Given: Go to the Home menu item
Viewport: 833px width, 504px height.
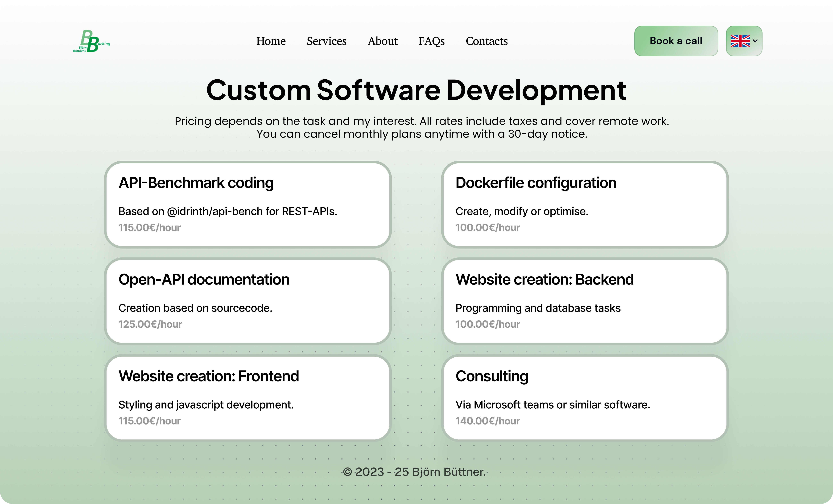Looking at the screenshot, I should [270, 41].
